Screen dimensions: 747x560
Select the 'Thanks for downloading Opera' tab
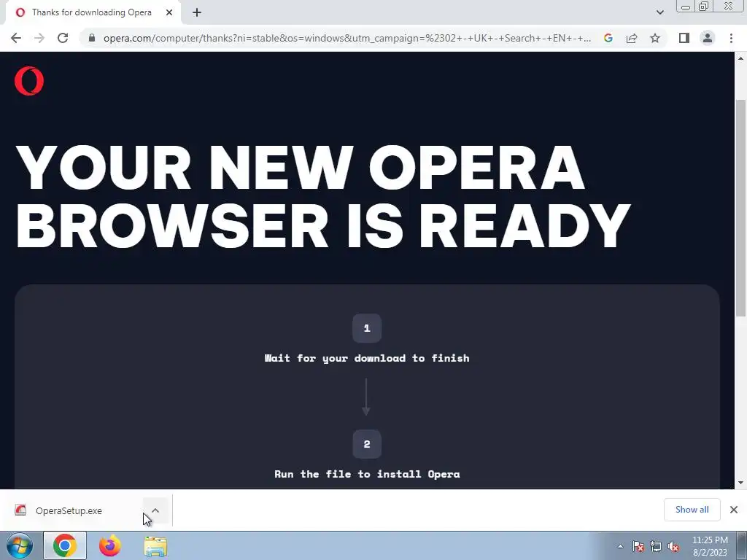93,12
